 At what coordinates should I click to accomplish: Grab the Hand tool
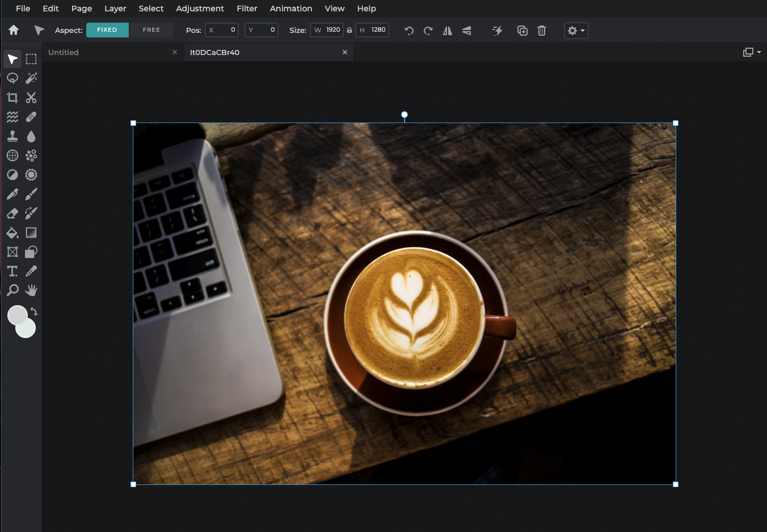pyautogui.click(x=31, y=290)
